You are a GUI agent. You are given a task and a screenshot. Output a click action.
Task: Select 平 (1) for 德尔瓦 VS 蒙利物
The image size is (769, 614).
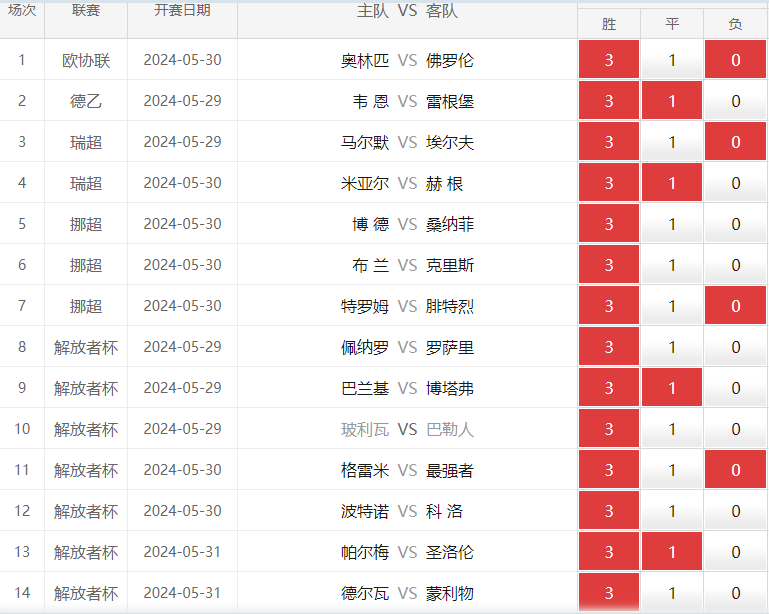672,593
